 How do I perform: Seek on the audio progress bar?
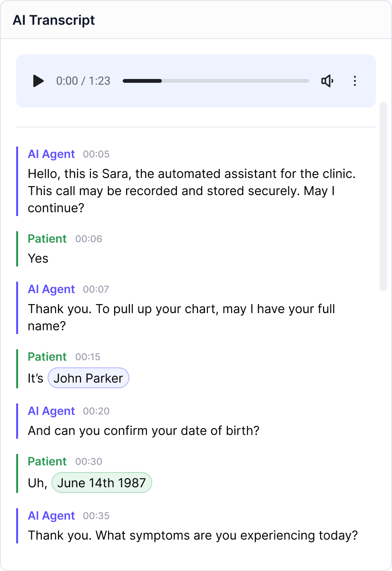[x=216, y=81]
